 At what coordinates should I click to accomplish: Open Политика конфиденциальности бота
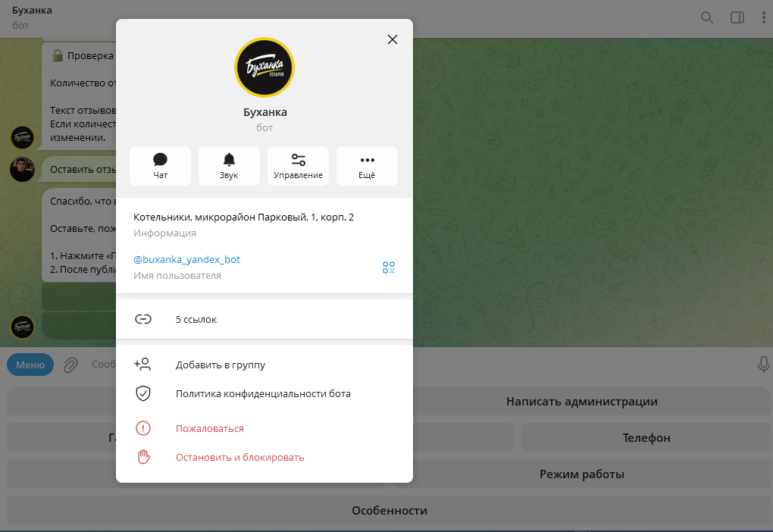click(x=264, y=393)
